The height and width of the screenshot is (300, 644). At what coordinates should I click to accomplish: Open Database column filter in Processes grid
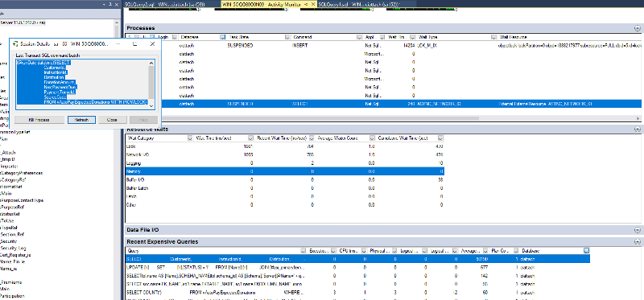coord(222,37)
